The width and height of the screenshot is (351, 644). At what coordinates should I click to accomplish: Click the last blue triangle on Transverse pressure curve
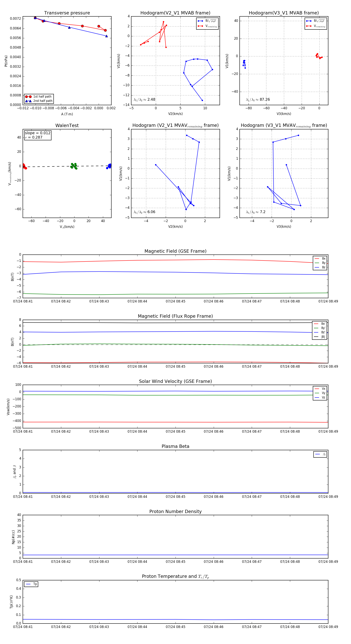click(x=106, y=36)
